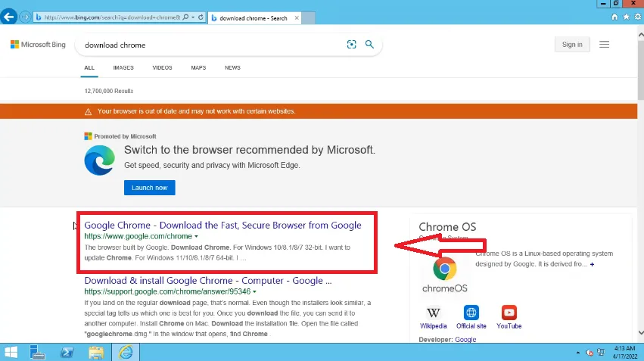This screenshot has height=361, width=644.
Task: Click the Developer Google link
Action: tap(465, 340)
